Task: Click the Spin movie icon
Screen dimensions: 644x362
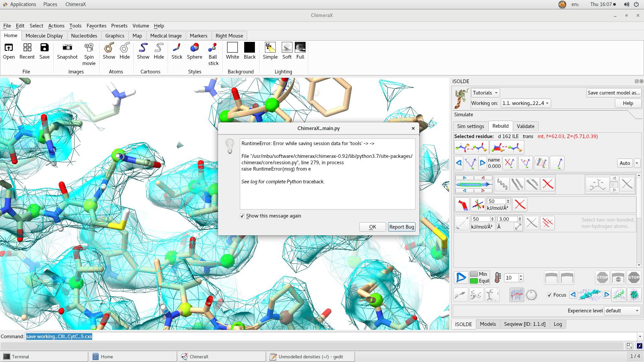Action: [89, 48]
